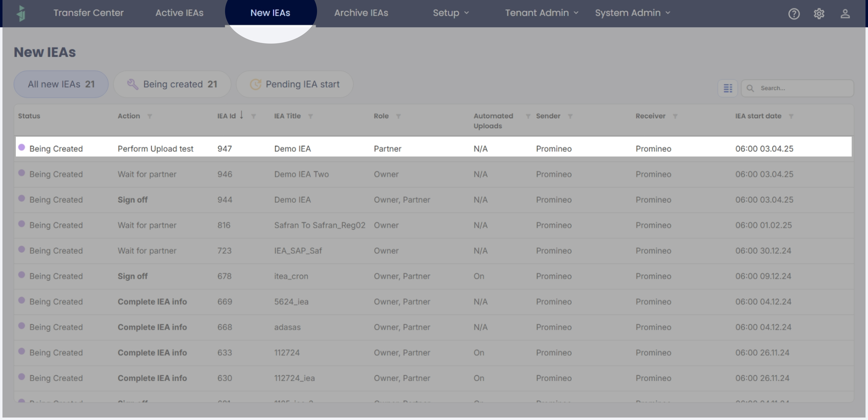Click the user profile icon
Viewport: 868px width, 420px height.
[x=845, y=14]
